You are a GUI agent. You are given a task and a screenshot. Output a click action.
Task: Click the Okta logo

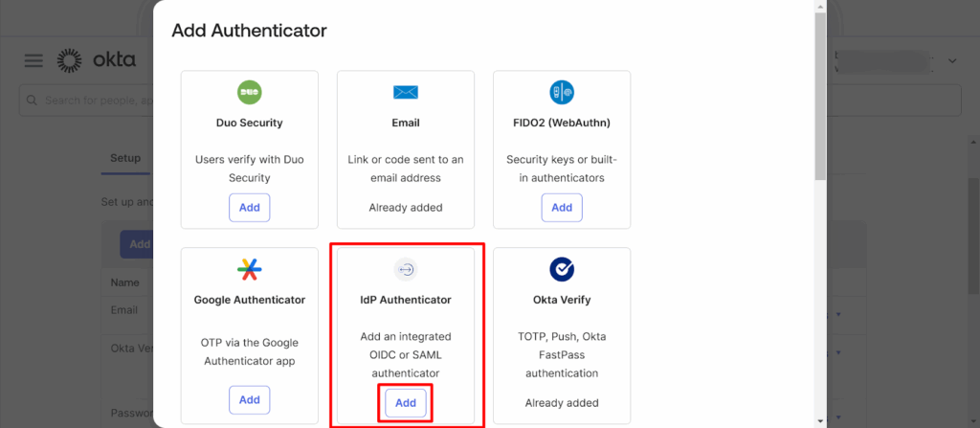[97, 60]
